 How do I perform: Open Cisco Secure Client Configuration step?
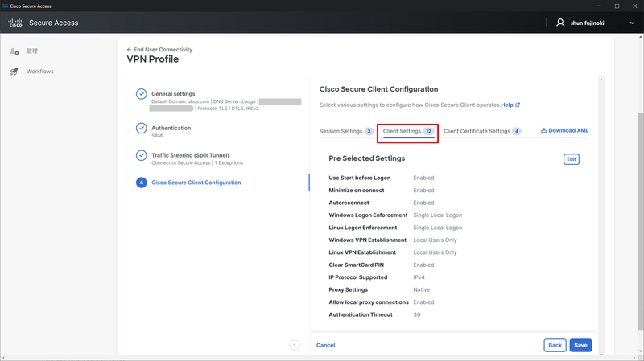tap(196, 183)
